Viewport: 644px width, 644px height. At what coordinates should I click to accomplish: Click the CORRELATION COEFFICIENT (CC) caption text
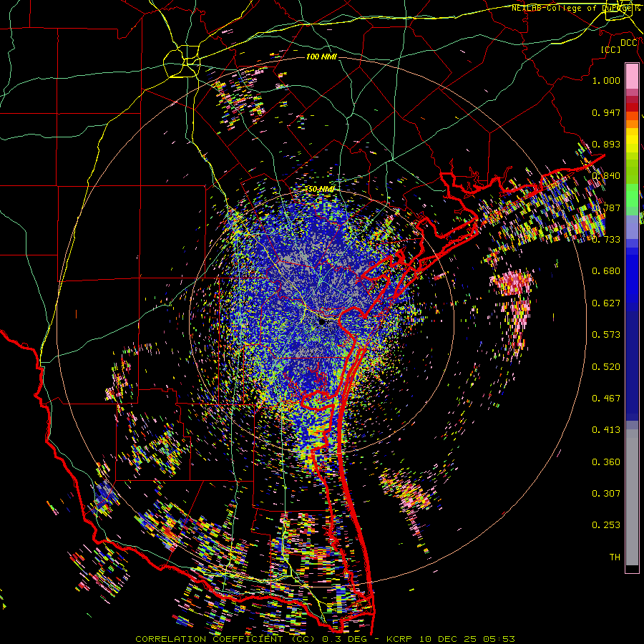point(225,639)
